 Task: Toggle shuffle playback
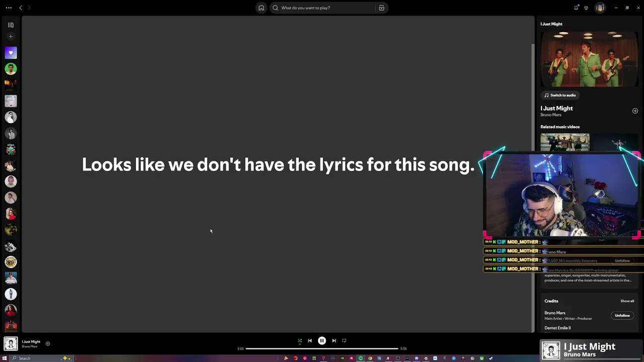tap(299, 341)
